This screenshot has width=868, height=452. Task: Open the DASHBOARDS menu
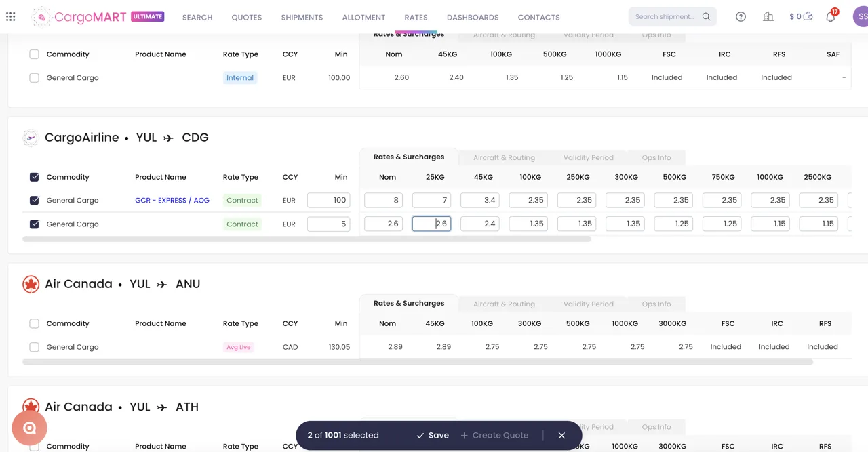[x=473, y=17]
